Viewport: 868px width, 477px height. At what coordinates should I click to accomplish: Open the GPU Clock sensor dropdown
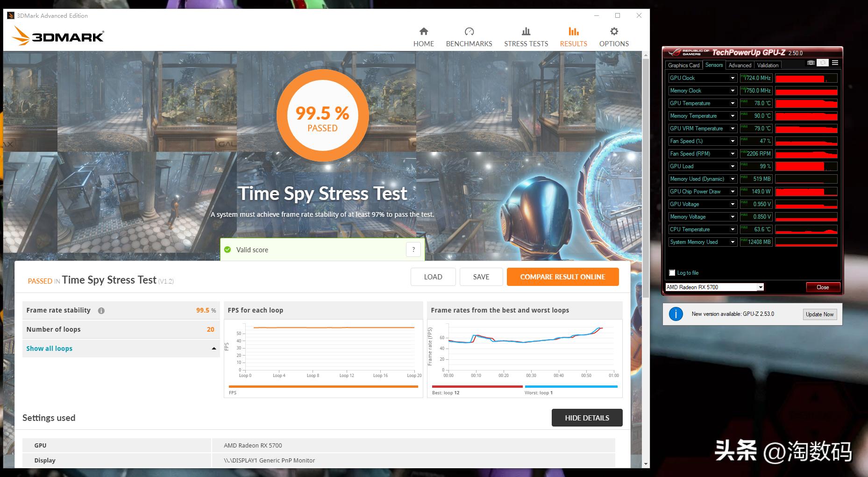click(x=733, y=78)
